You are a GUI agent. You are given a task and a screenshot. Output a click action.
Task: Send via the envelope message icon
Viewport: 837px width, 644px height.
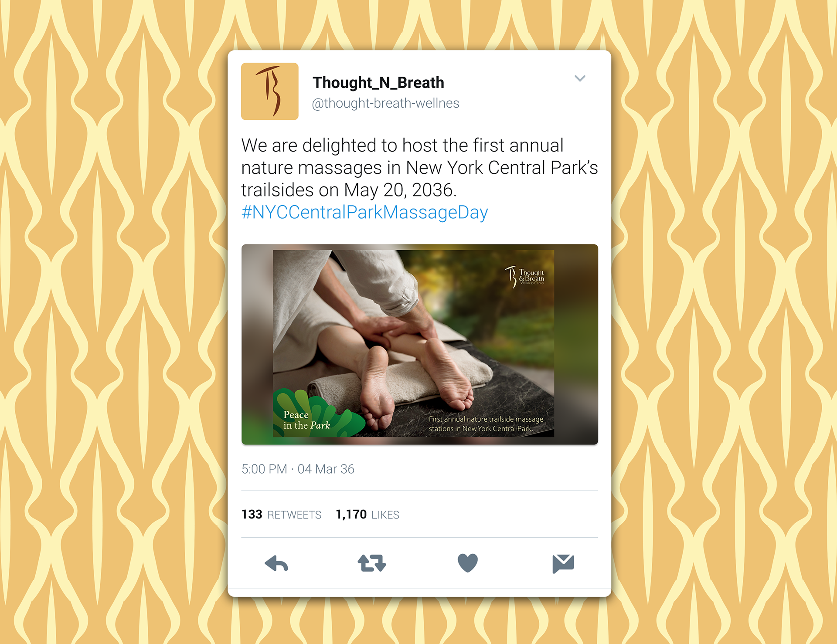pyautogui.click(x=563, y=563)
